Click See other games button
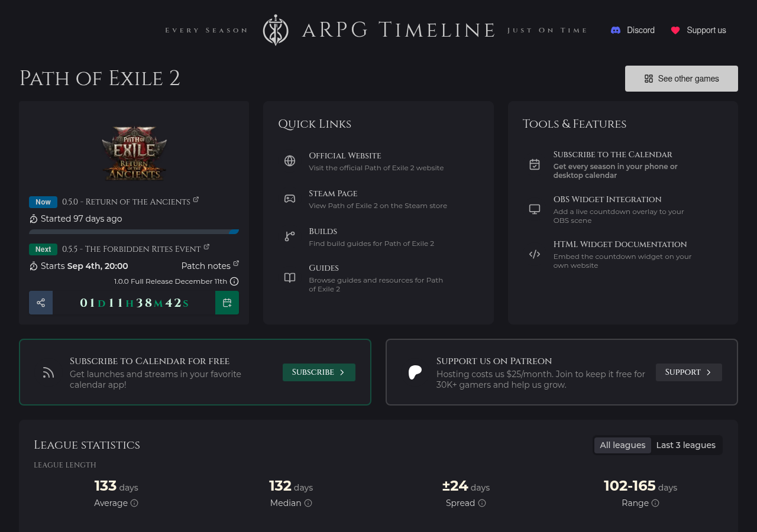This screenshot has width=757, height=532. click(x=681, y=79)
